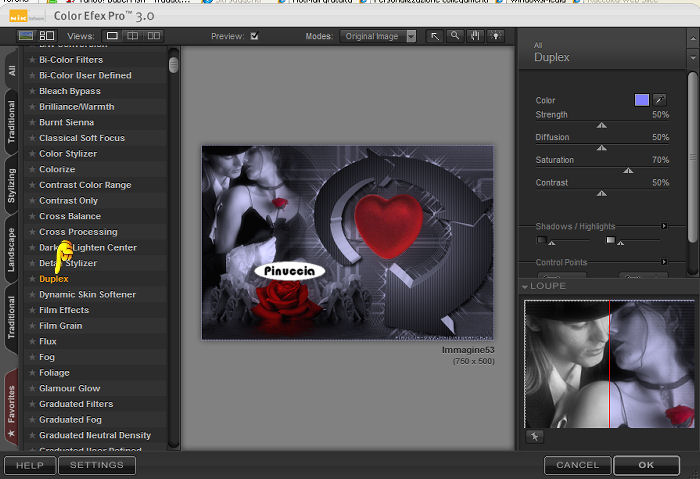The width and height of the screenshot is (700, 479).
Task: Go to previous filter with the up arrow
Action: pyautogui.click(x=693, y=39)
